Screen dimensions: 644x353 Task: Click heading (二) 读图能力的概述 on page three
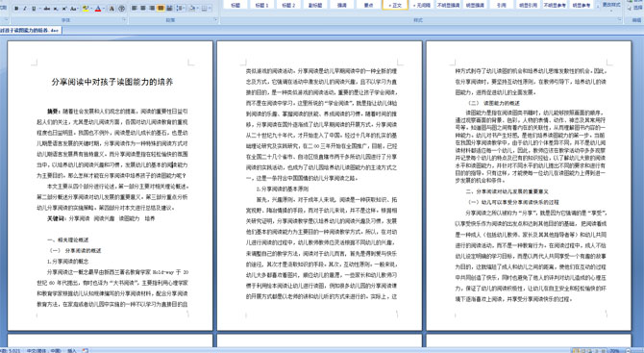(x=494, y=103)
